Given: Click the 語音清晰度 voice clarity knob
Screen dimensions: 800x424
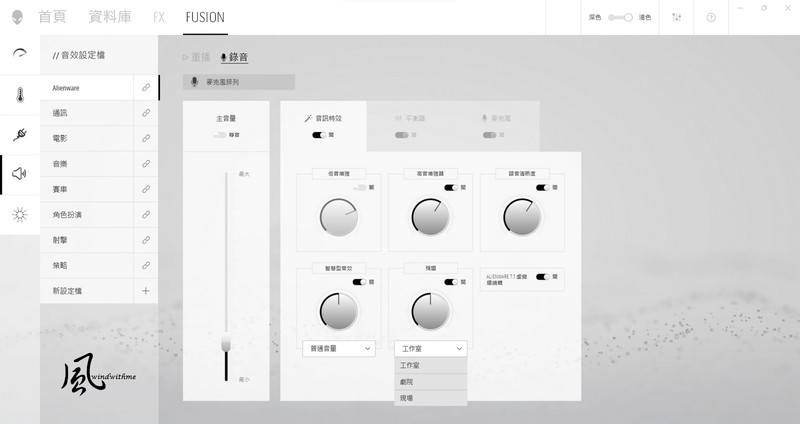Looking at the screenshot, I should pos(522,217).
